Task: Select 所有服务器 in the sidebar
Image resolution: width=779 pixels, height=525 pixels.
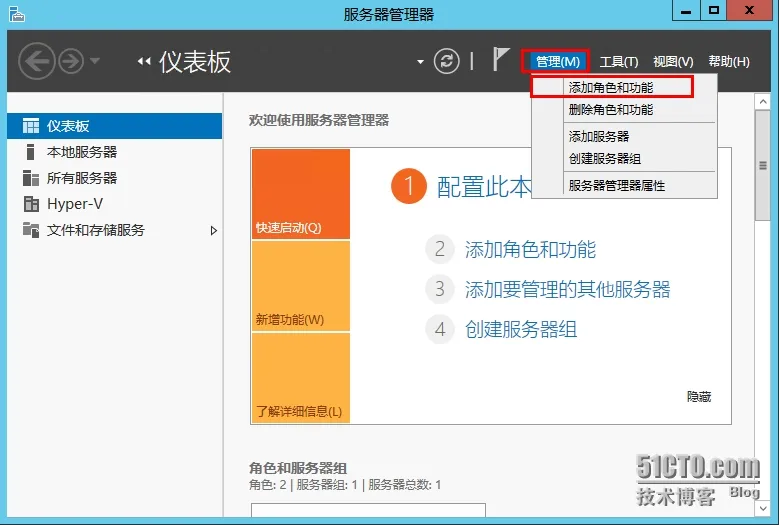Action: 115,178
